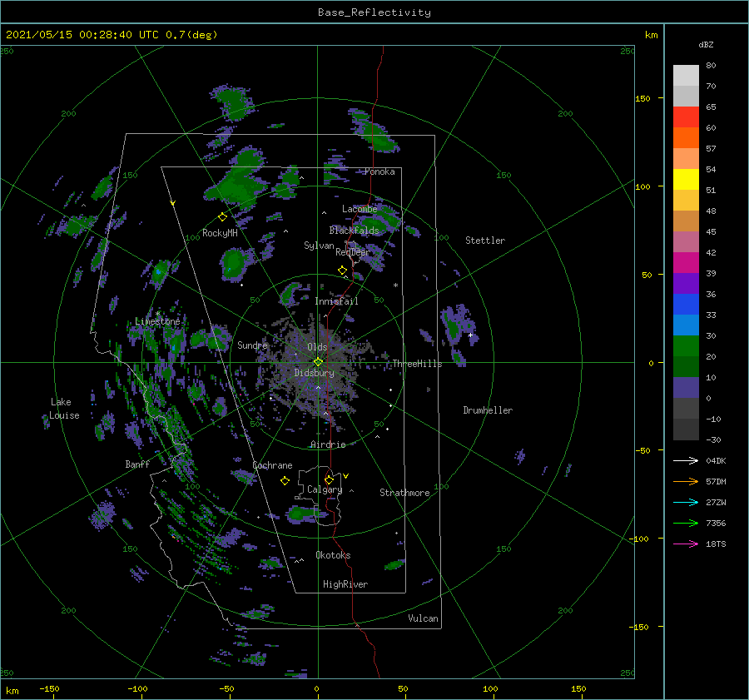Pick the yellow 51–54 dBZ color swatch

[x=686, y=180]
